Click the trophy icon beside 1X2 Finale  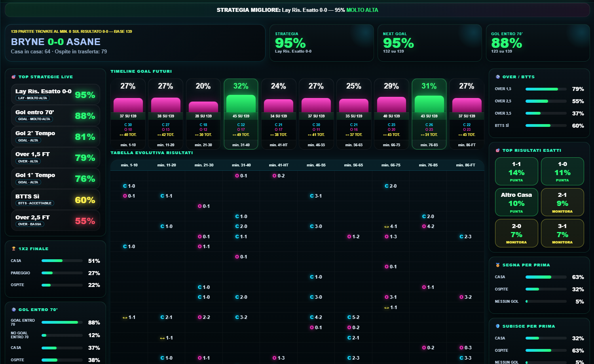[x=13, y=249]
